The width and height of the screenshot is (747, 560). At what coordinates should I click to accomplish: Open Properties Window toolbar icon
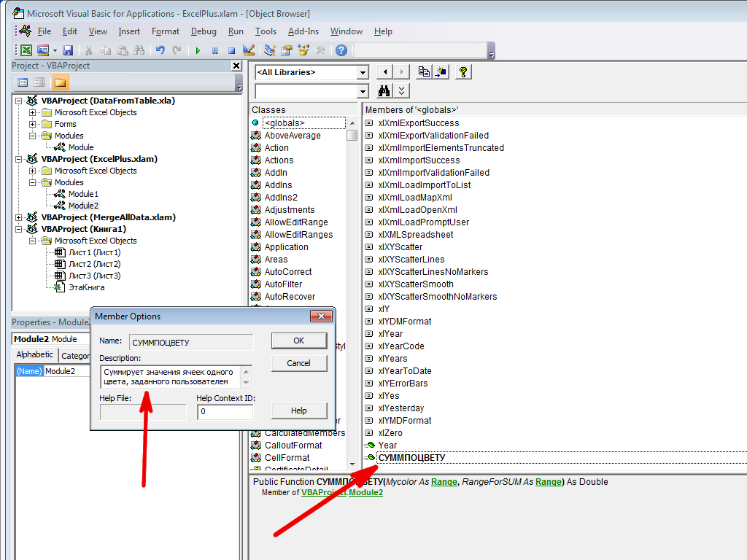(286, 50)
